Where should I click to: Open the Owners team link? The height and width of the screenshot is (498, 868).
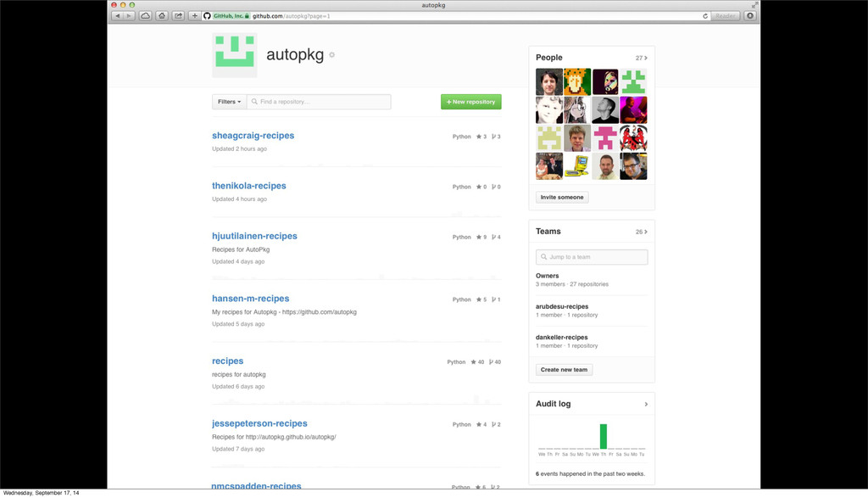tap(547, 276)
